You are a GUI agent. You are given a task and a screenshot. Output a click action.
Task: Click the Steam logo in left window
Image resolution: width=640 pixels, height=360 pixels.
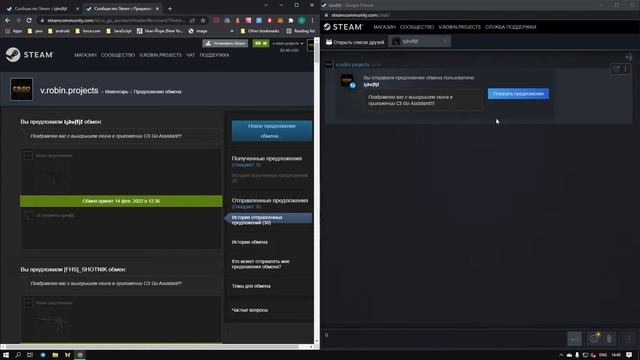pyautogui.click(x=29, y=55)
